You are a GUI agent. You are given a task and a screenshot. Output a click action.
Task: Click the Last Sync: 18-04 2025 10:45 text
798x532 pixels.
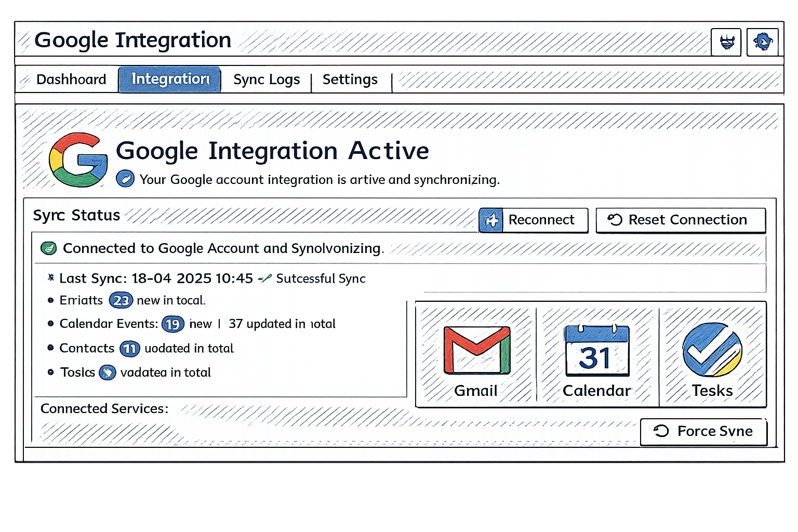[x=156, y=278]
